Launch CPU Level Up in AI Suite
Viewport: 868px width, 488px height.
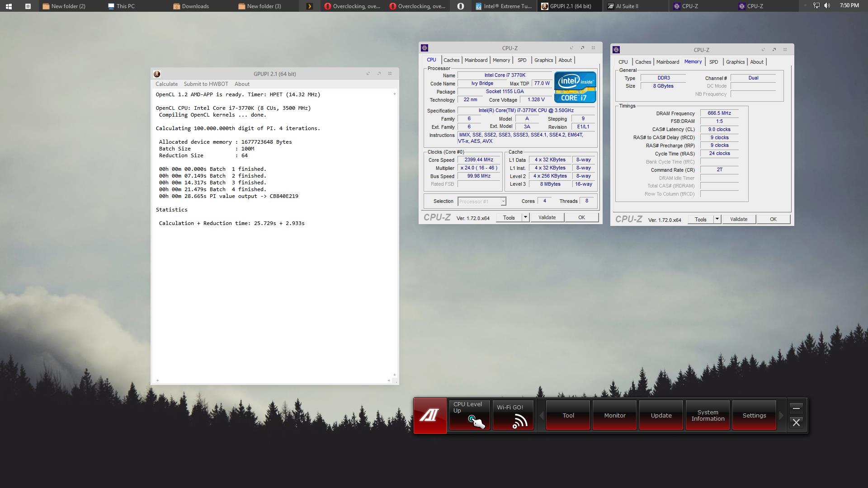point(469,415)
